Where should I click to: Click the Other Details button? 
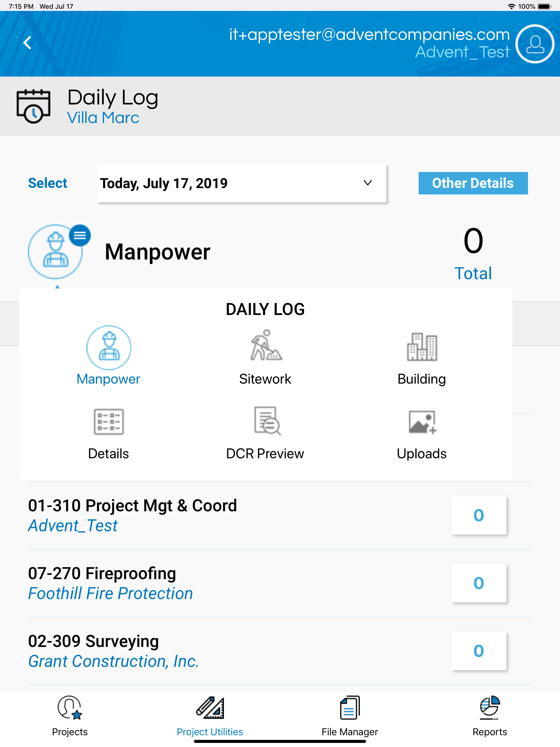click(473, 183)
